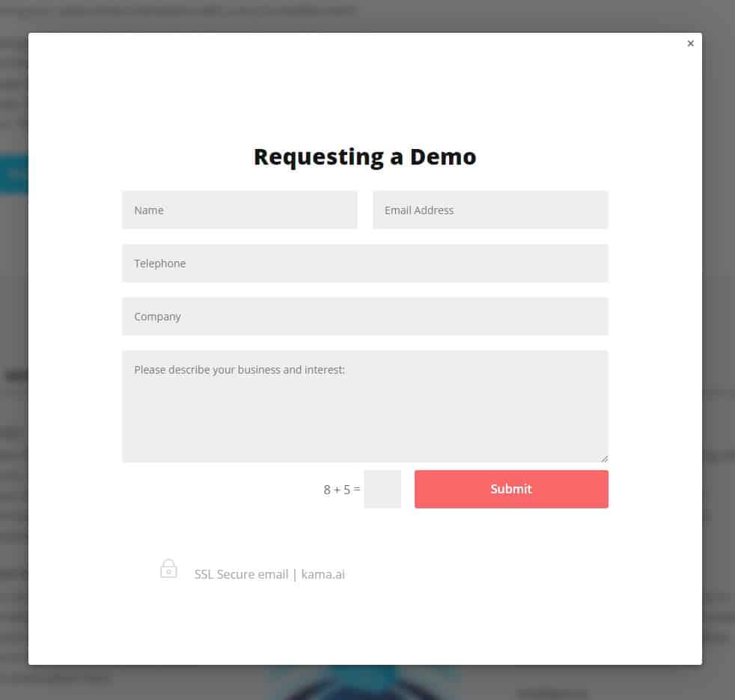This screenshot has height=700, width=735.
Task: Click the 8 + 5 equation label
Action: point(342,489)
